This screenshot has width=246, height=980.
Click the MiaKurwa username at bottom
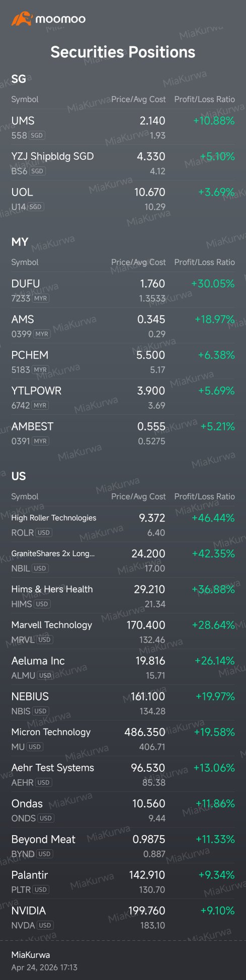click(31, 954)
